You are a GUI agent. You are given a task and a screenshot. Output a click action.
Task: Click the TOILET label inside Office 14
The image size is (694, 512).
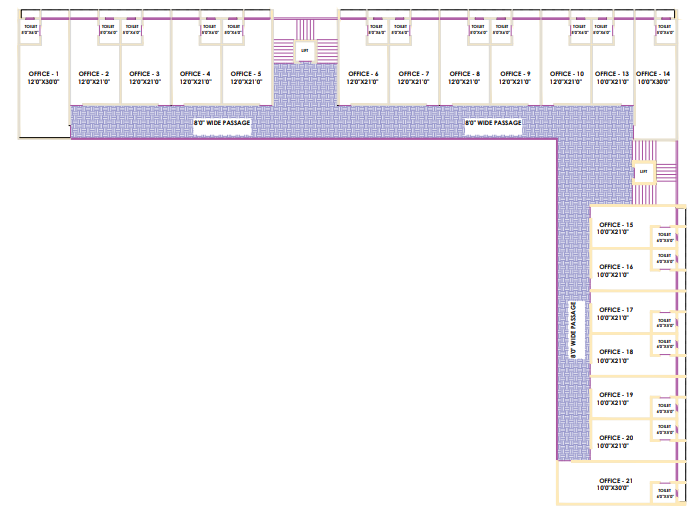(664, 30)
